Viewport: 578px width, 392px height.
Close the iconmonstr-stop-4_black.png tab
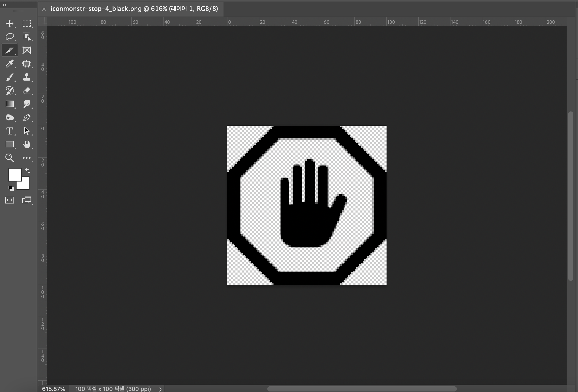click(44, 9)
